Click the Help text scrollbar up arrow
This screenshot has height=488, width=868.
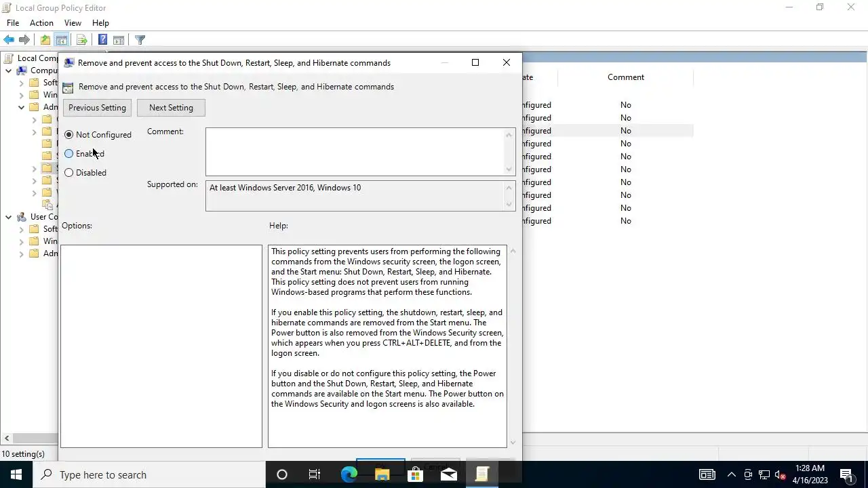pos(513,251)
